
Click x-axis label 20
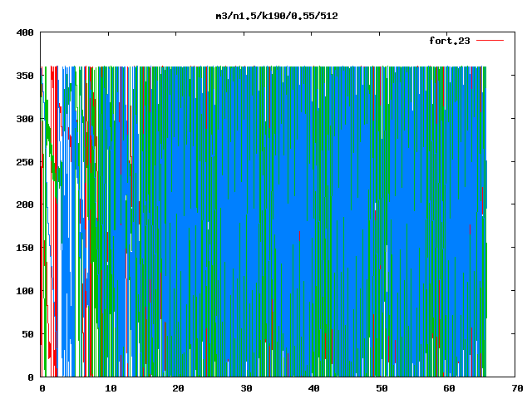pyautogui.click(x=179, y=388)
